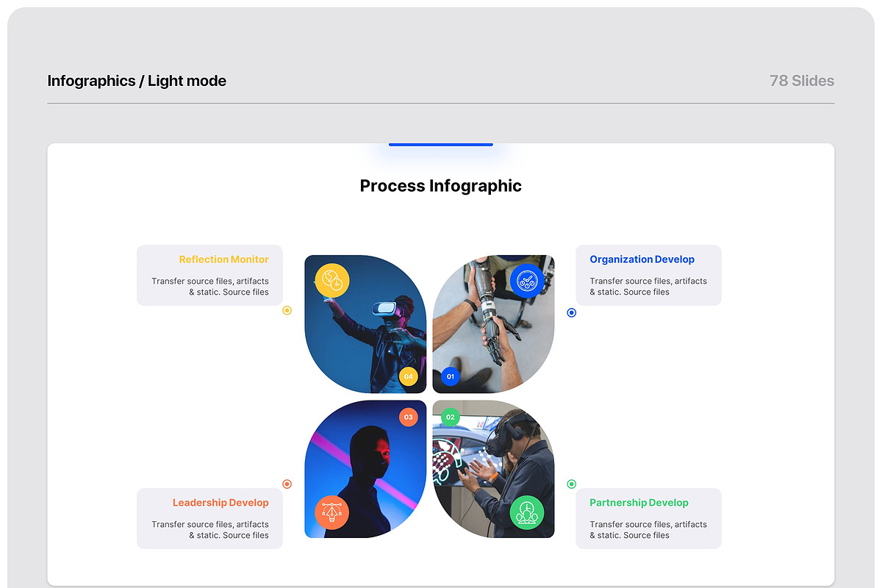The width and height of the screenshot is (882, 588).
Task: Click description text under Reflection Monitor
Action: click(210, 287)
